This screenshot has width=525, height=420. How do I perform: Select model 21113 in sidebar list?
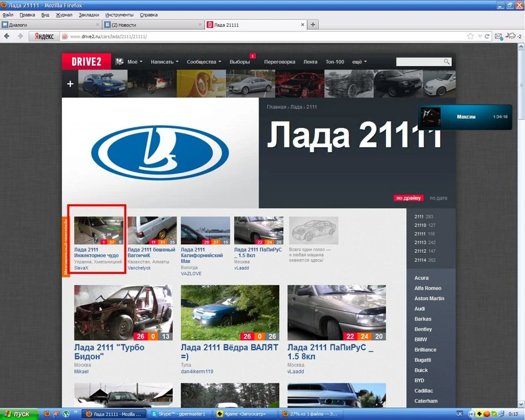(x=420, y=242)
